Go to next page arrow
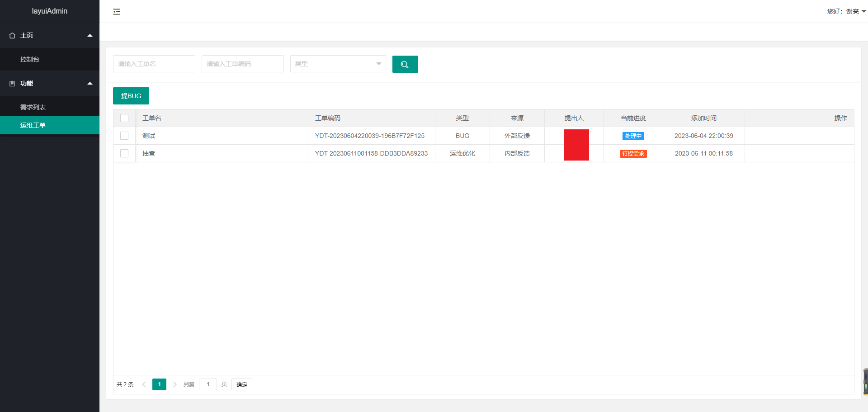 coord(175,384)
